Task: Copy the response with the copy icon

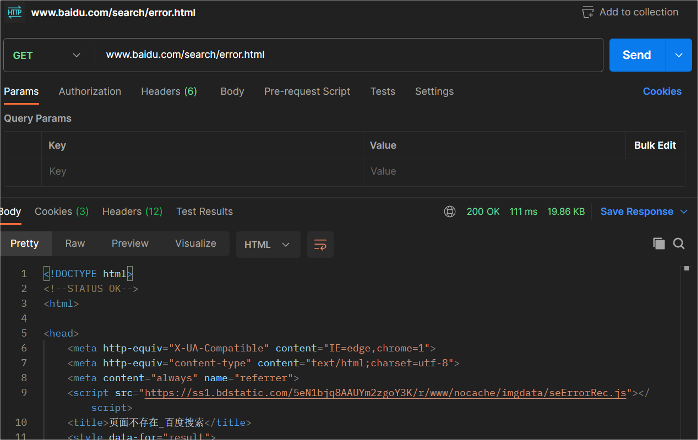Action: click(x=659, y=244)
